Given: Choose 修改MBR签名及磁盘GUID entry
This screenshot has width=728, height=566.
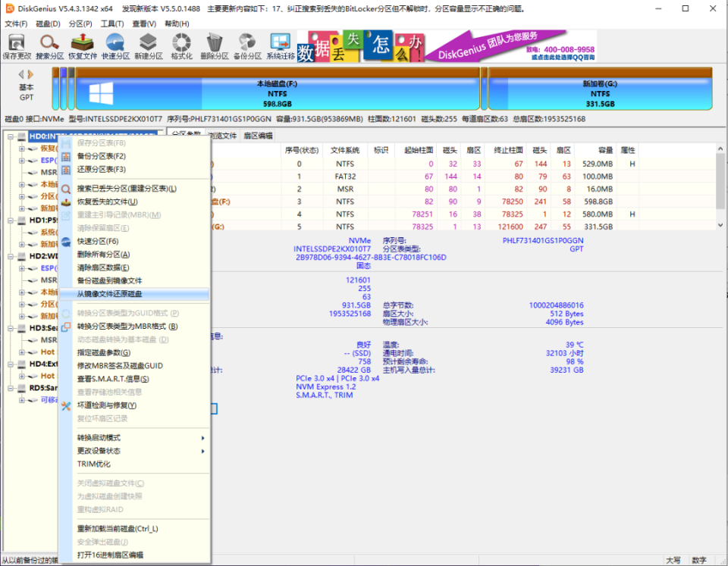Looking at the screenshot, I should (x=135, y=365).
